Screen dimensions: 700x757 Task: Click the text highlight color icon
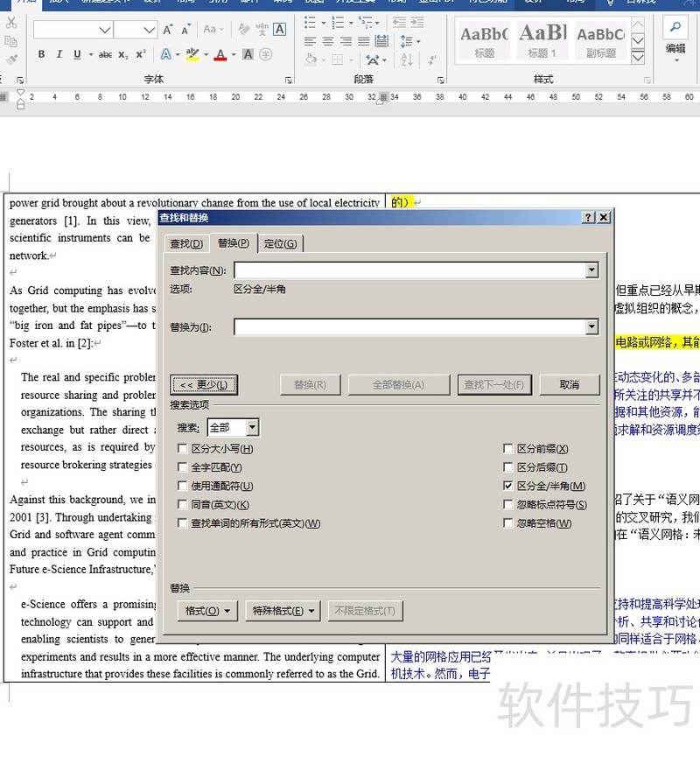point(192,54)
